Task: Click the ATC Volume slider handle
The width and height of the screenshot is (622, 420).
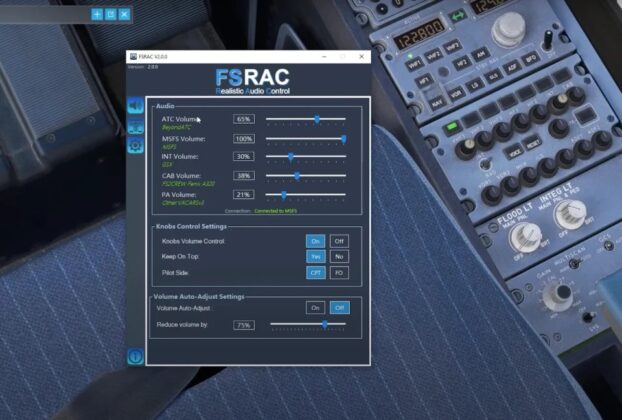Action: pyautogui.click(x=317, y=119)
